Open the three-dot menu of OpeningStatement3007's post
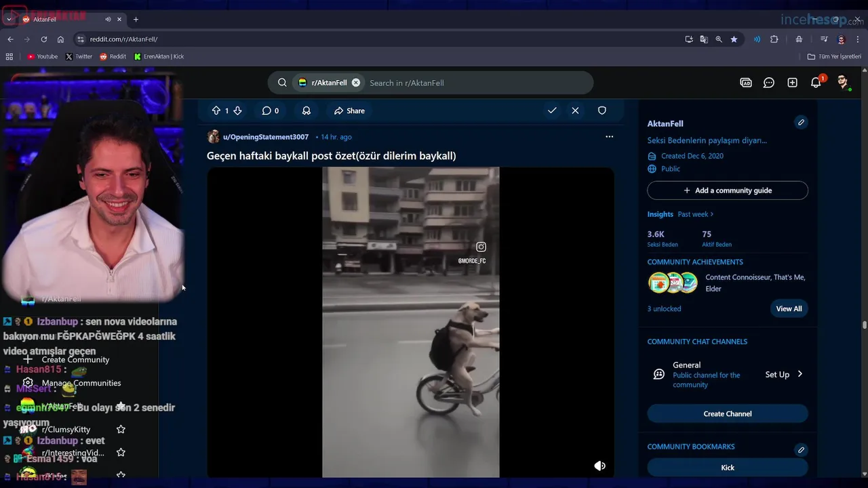Screen dimensions: 868x488 tap(609, 136)
